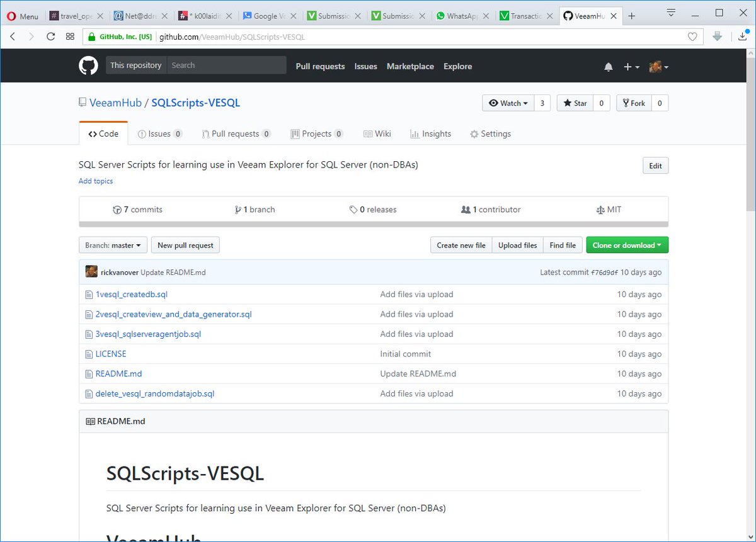Open Marketplace in top navigation
The height and width of the screenshot is (542, 756).
(x=410, y=66)
